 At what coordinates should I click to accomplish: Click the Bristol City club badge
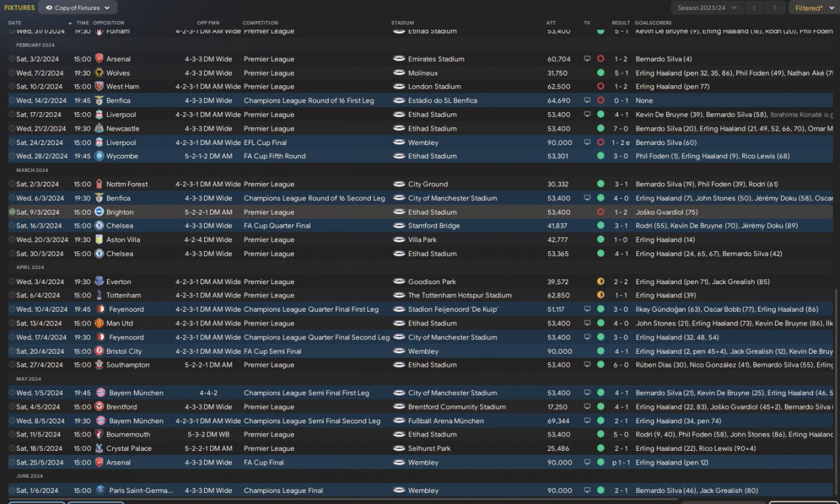click(99, 352)
